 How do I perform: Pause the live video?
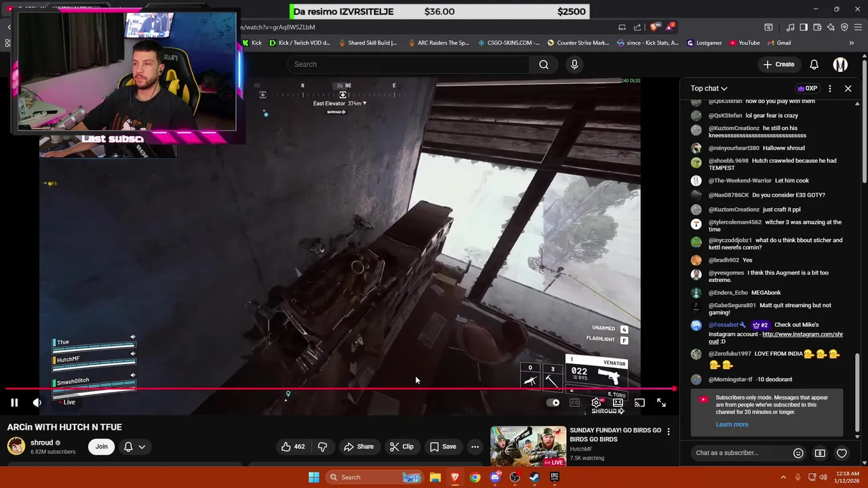click(14, 403)
